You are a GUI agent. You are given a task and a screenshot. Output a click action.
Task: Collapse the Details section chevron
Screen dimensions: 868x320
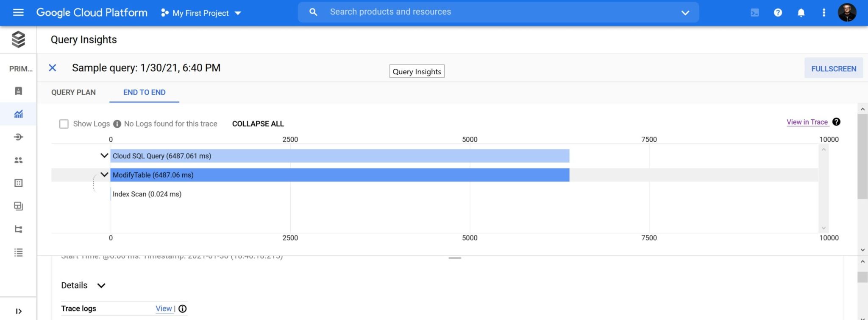tap(101, 286)
